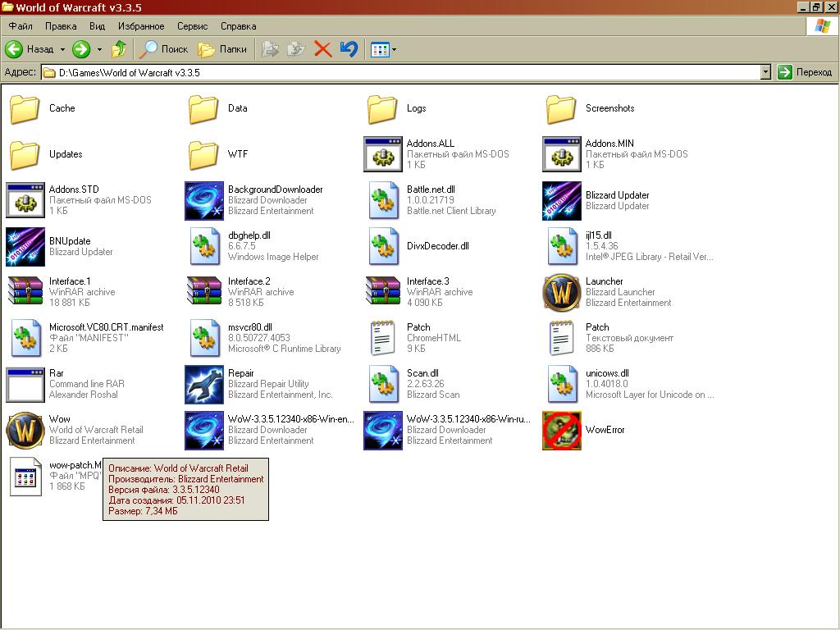
Task: Open the Поиск search panel
Action: coord(163,49)
